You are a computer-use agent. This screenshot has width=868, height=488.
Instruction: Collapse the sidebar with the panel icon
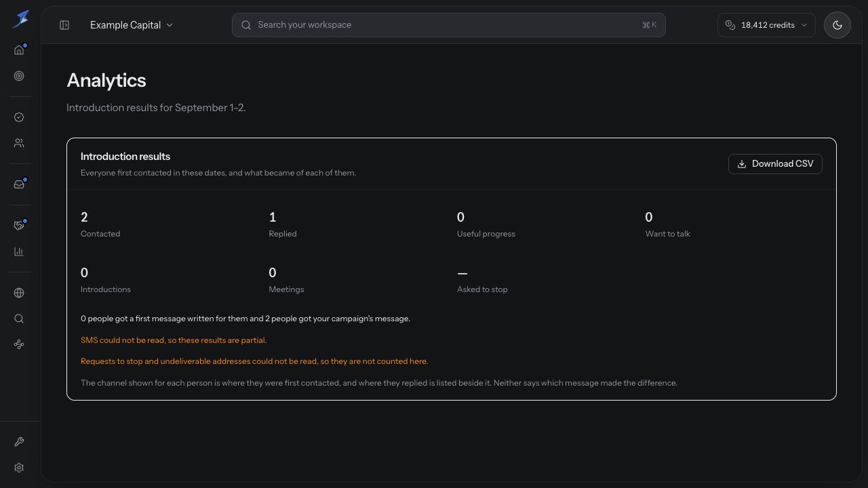(64, 25)
